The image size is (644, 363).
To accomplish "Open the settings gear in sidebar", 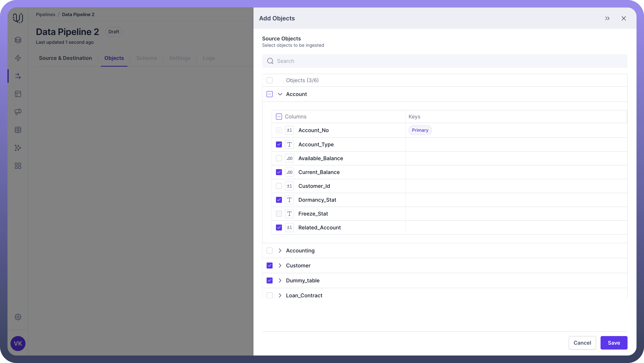I will pyautogui.click(x=18, y=317).
